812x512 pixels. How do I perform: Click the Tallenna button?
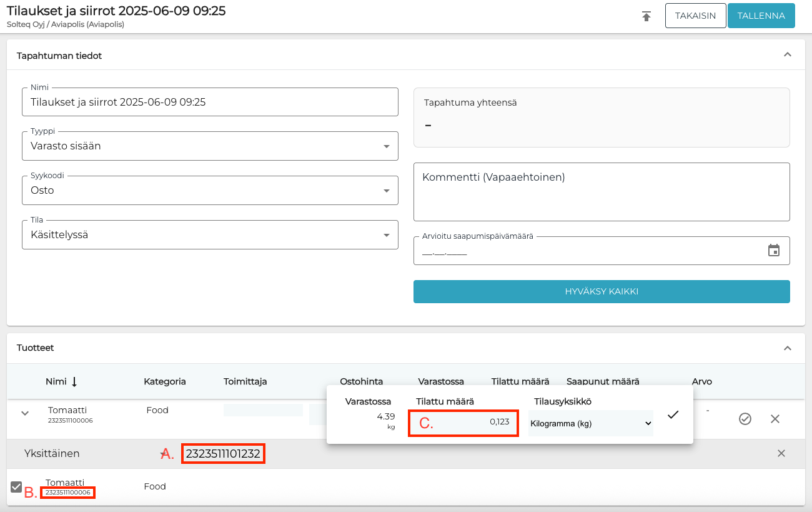point(761,16)
